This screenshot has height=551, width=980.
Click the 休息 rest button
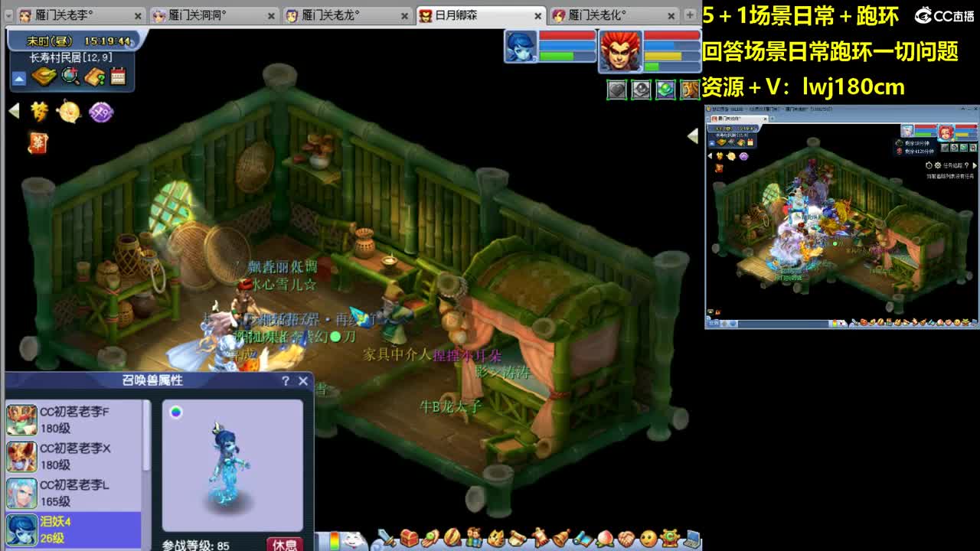285,544
